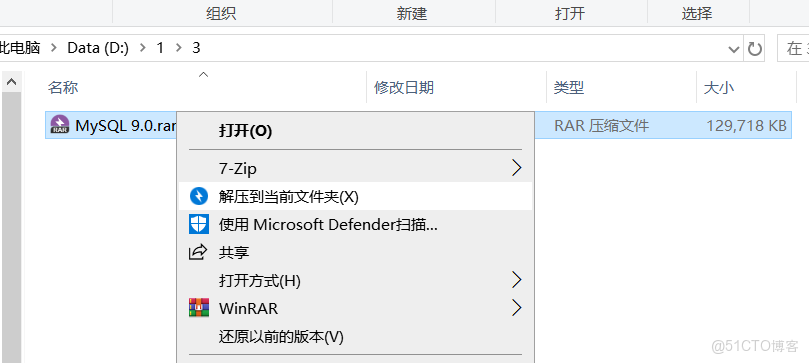Viewport: 809px width, 363px height.
Task: Expand the 7-Zip submenu arrow
Action: click(x=516, y=168)
